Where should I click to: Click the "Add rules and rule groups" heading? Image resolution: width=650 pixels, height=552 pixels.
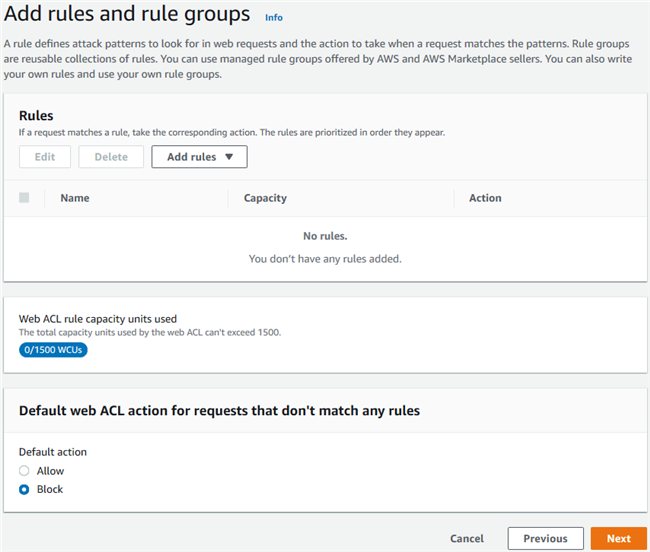point(127,15)
